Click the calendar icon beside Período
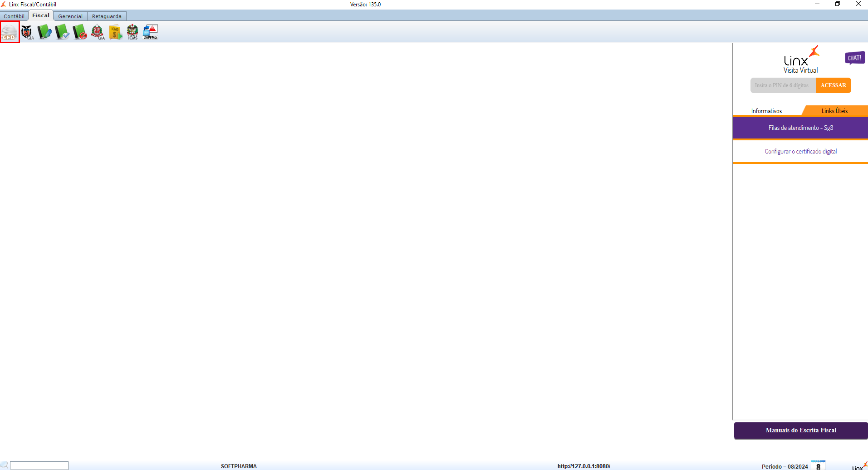This screenshot has height=470, width=868. pyautogui.click(x=818, y=465)
